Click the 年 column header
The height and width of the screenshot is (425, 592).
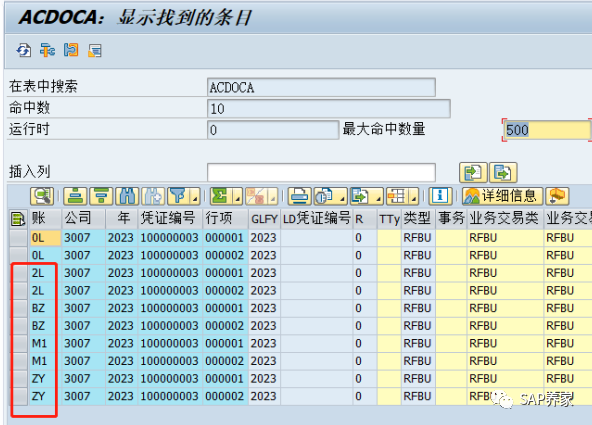122,219
